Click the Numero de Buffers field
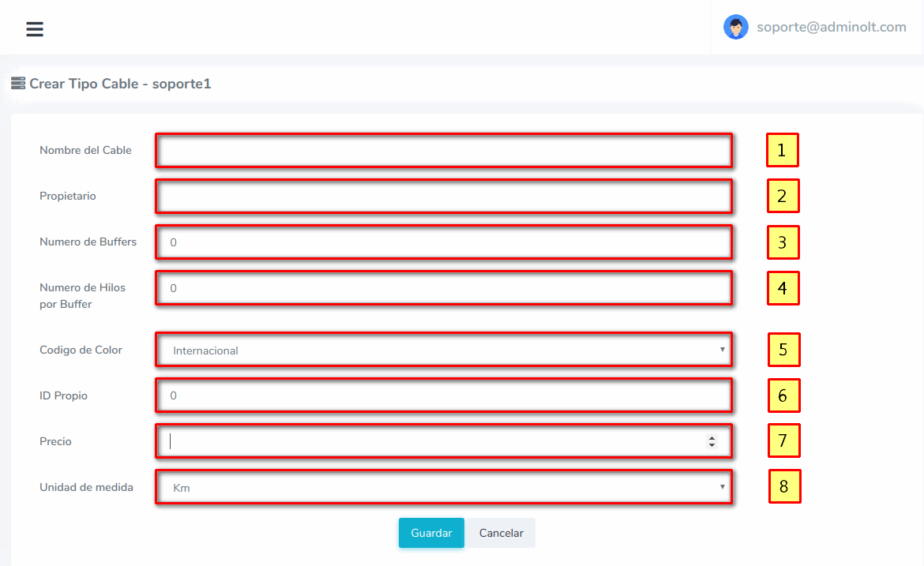Viewport: 924px width, 566px height. pos(443,242)
